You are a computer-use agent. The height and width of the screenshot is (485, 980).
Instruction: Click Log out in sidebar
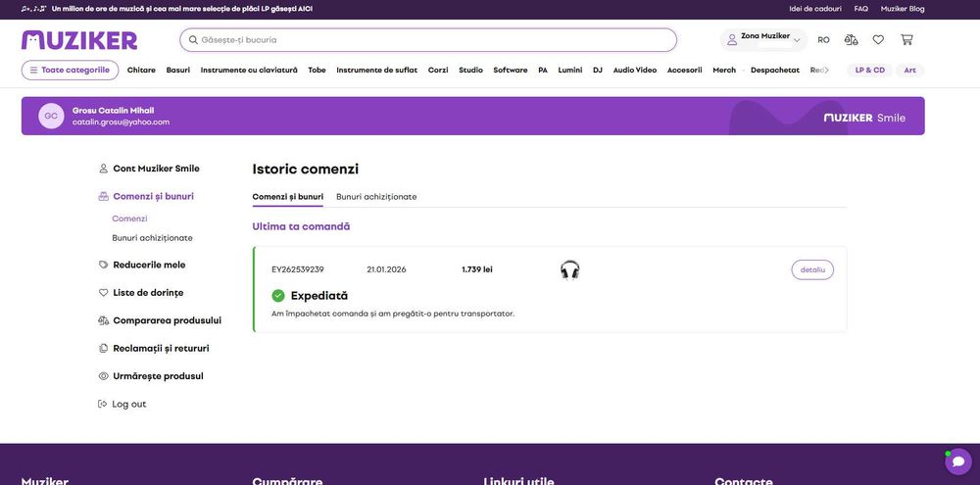122,405
